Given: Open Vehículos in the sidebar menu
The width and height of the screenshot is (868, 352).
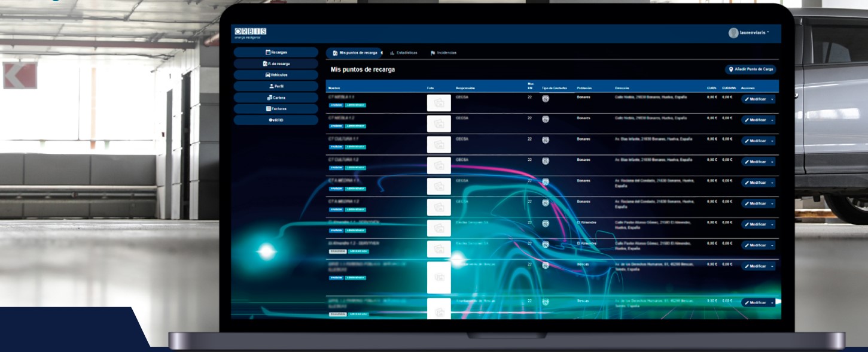Looking at the screenshot, I should click(x=276, y=75).
